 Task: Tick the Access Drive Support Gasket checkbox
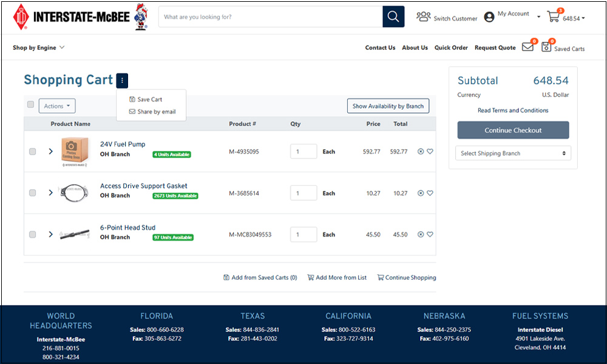[33, 193]
